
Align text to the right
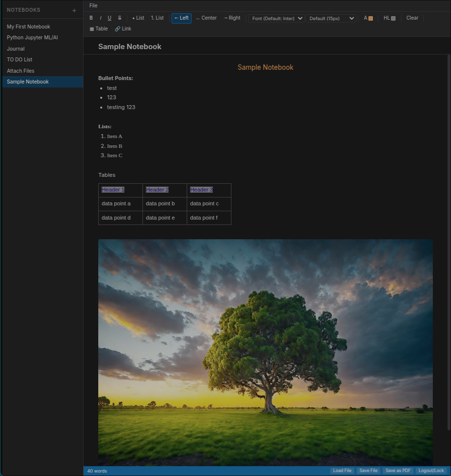(232, 18)
